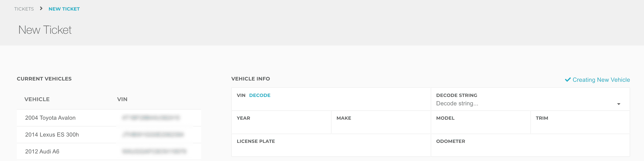Click the breadcrumb chevron arrow icon

41,8
